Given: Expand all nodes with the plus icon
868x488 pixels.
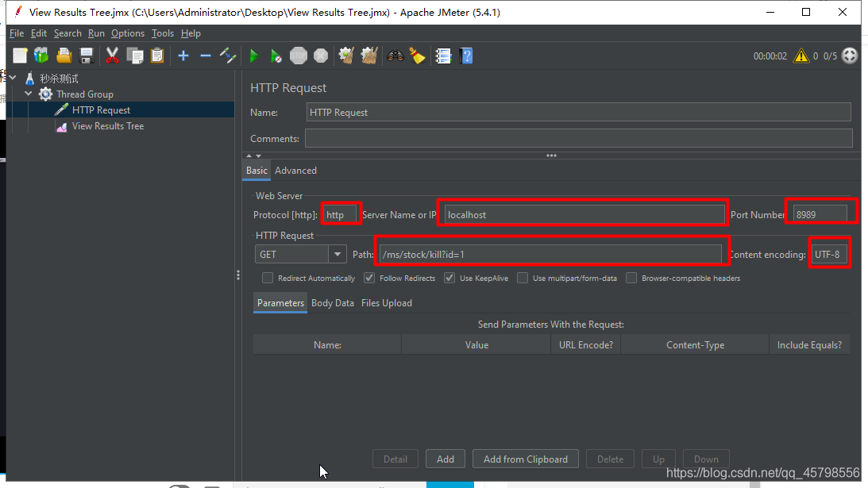Looking at the screenshot, I should [183, 56].
